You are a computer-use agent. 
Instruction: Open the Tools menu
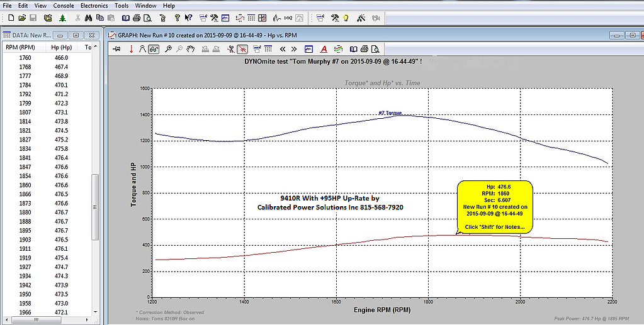tap(121, 5)
